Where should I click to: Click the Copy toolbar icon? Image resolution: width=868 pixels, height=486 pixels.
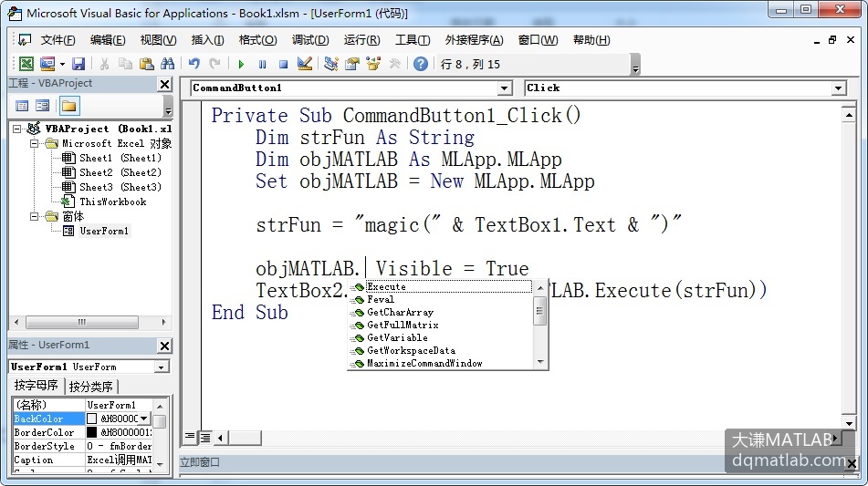coord(126,64)
